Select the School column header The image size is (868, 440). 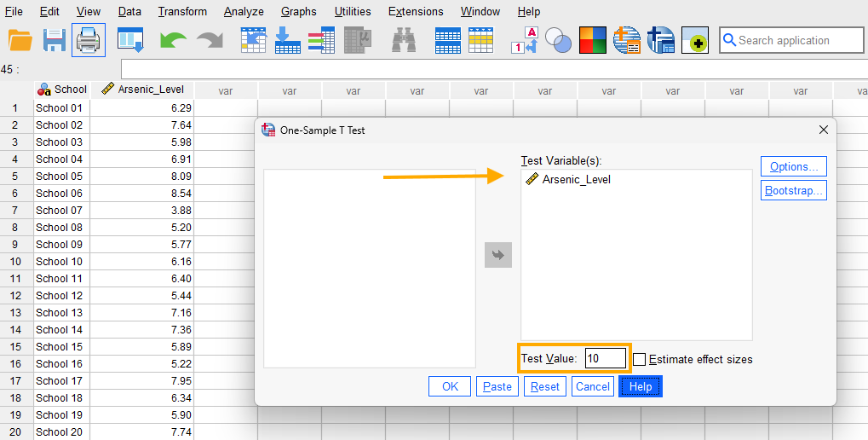[61, 90]
